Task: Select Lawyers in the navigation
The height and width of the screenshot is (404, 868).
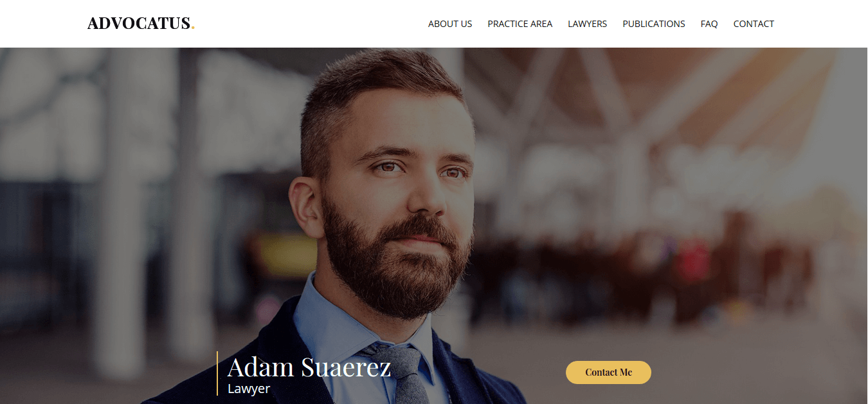Action: (x=587, y=24)
